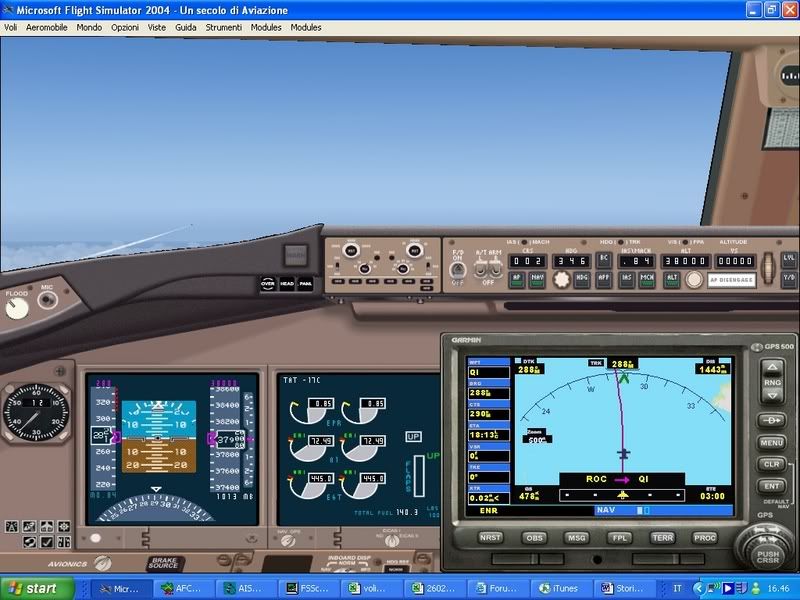Toggle the APP approach hold button
Screen dimensions: 800x600
pos(604,279)
